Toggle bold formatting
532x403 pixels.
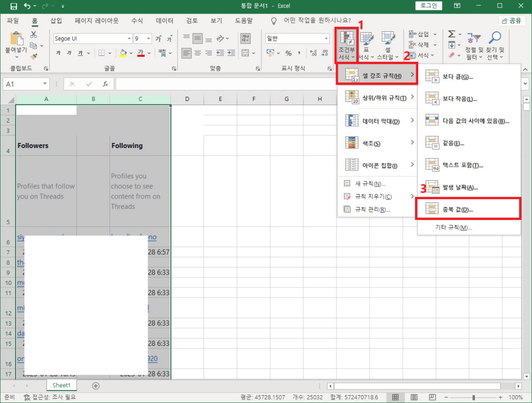coord(58,53)
